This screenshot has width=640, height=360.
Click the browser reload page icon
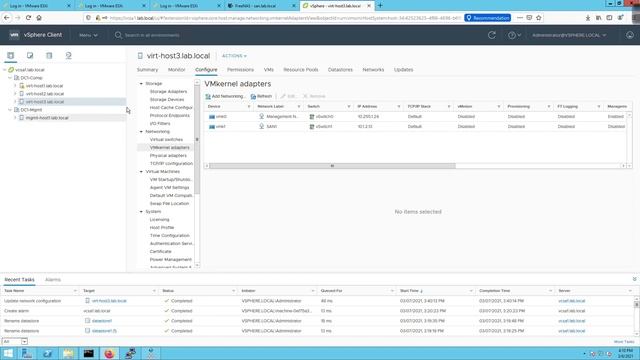pos(28,18)
